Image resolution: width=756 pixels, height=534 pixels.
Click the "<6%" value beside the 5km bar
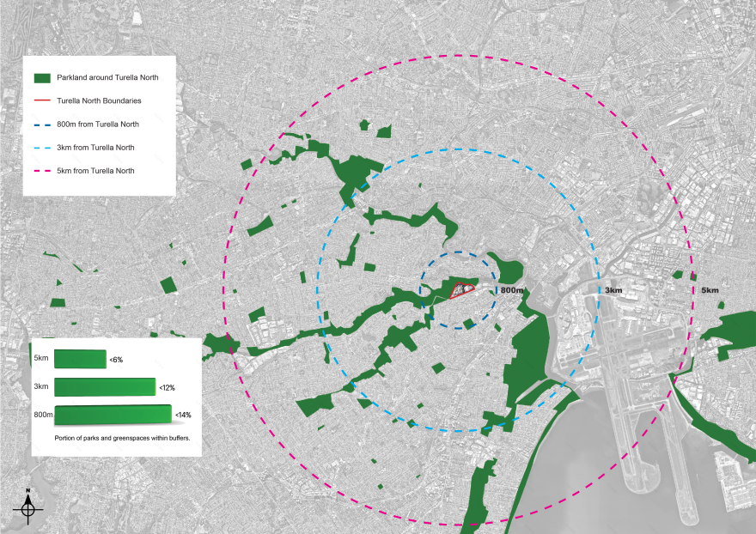coord(116,361)
